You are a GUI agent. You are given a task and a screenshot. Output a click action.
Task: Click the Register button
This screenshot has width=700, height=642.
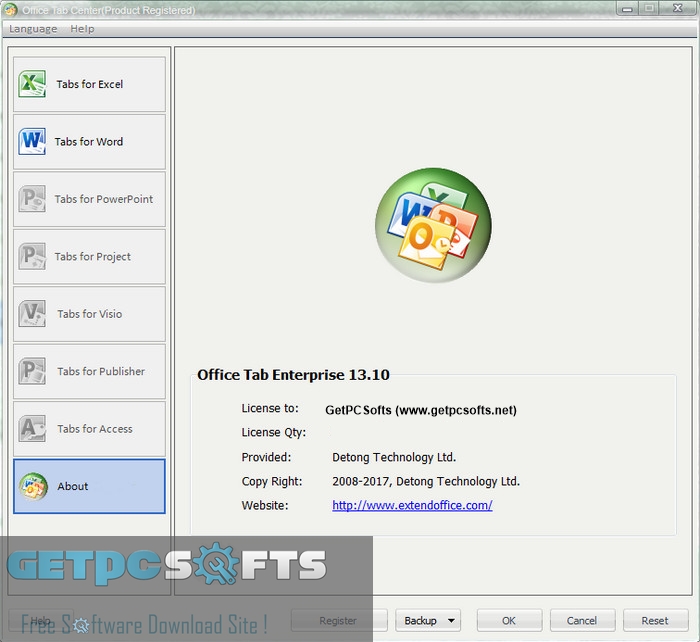pyautogui.click(x=339, y=621)
